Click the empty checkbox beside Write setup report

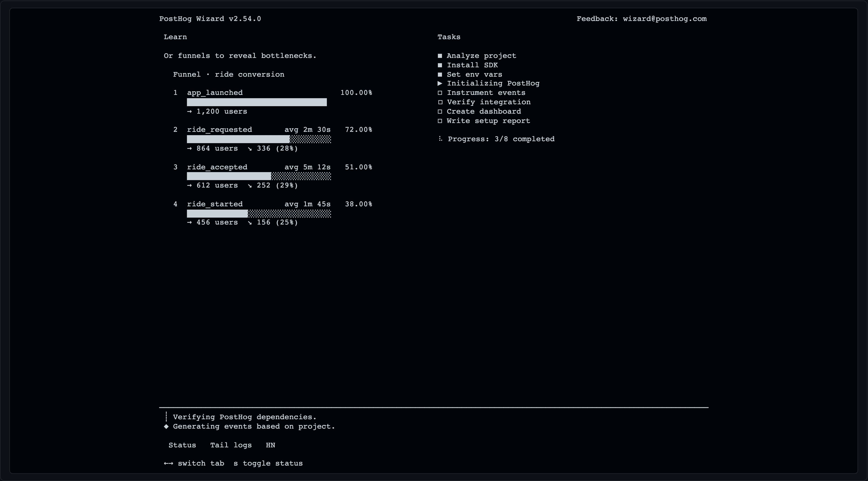(x=440, y=121)
